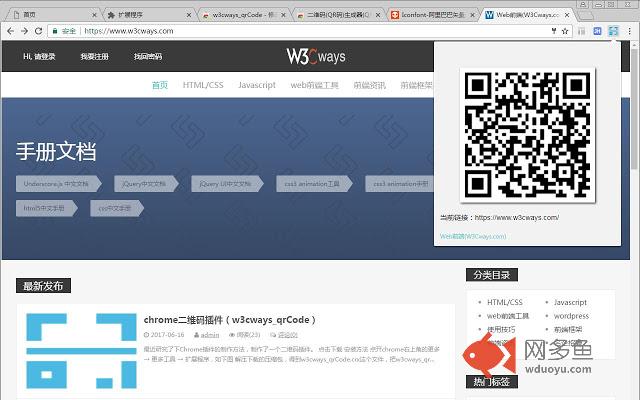The image size is (640, 400).
Task: Bookmark this page with the star icon
Action: 565,31
